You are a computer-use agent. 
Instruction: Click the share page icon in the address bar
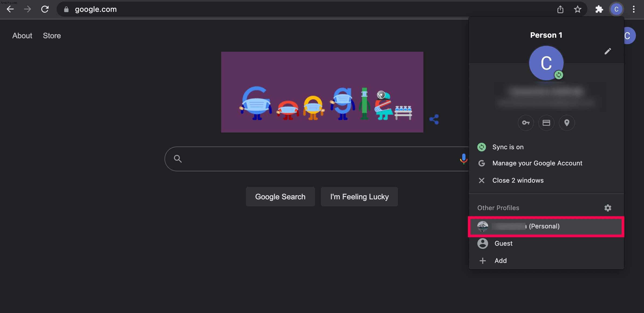tap(560, 9)
